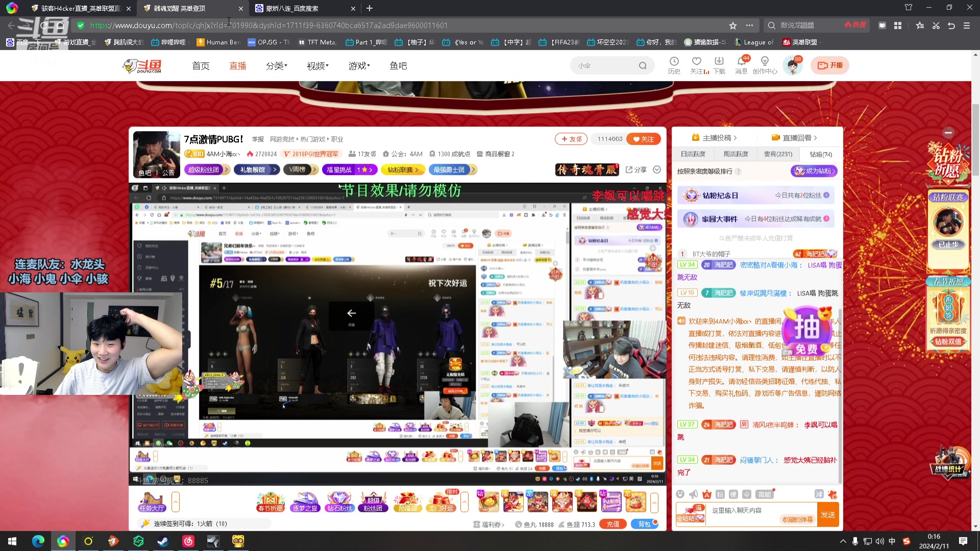Open the emoji picker in chat

coord(680,494)
